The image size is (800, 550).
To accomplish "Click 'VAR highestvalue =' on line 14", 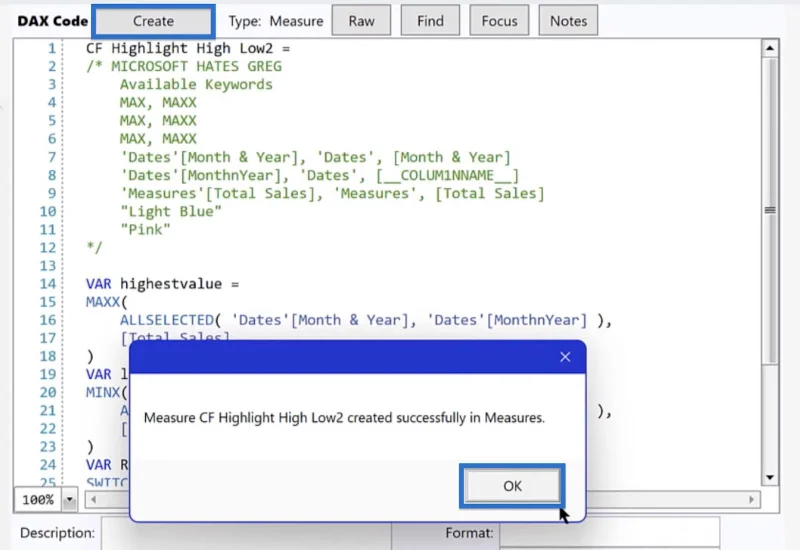I will (162, 284).
